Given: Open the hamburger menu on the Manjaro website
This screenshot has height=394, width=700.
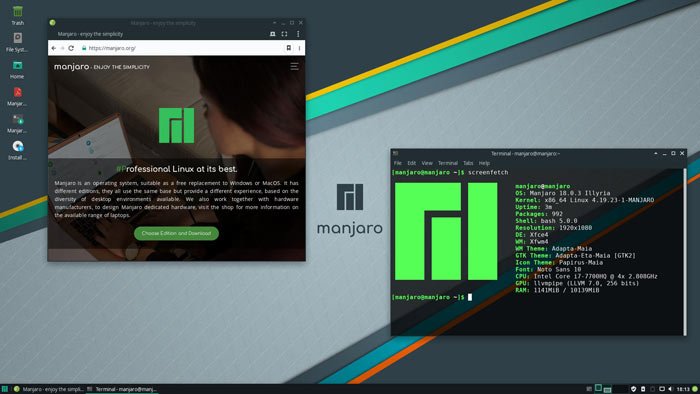Looking at the screenshot, I should (294, 66).
